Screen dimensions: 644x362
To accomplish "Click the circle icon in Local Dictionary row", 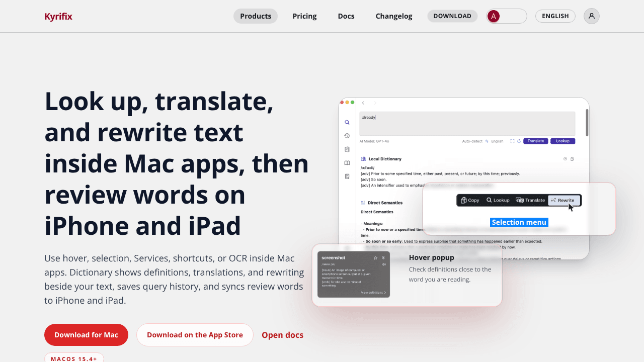I will click(565, 159).
